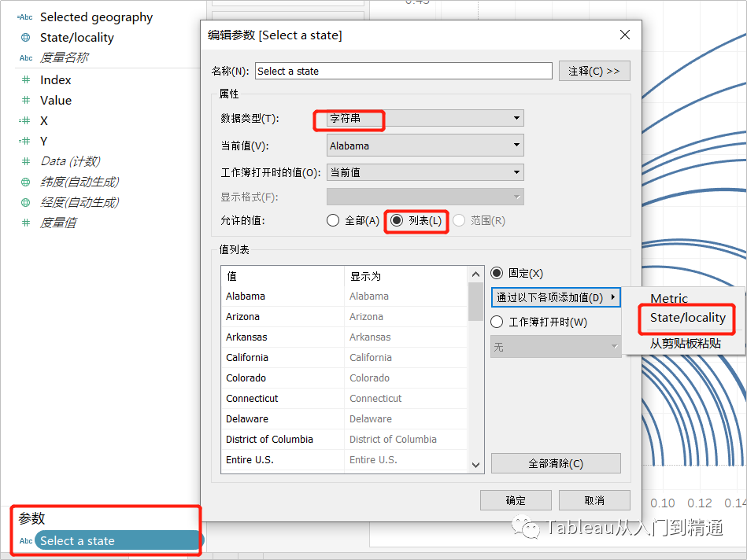Click the 显示为 column header
The height and width of the screenshot is (560, 747).
(406, 276)
